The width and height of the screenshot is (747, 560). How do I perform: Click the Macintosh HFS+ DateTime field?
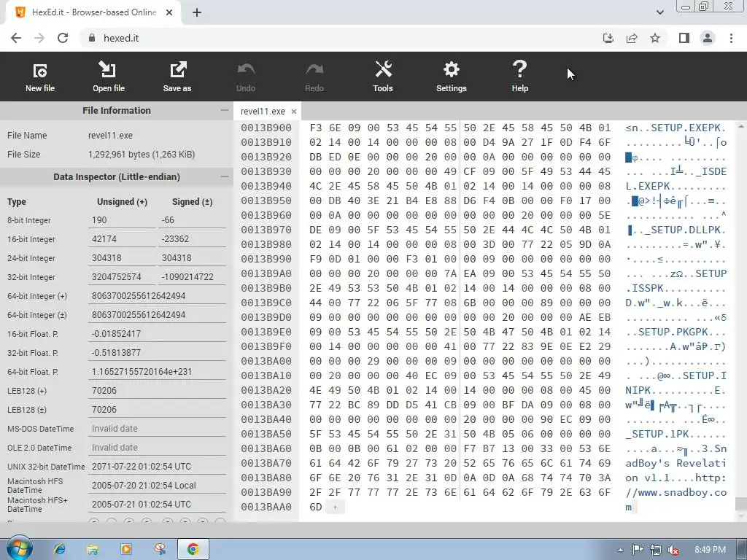158,505
